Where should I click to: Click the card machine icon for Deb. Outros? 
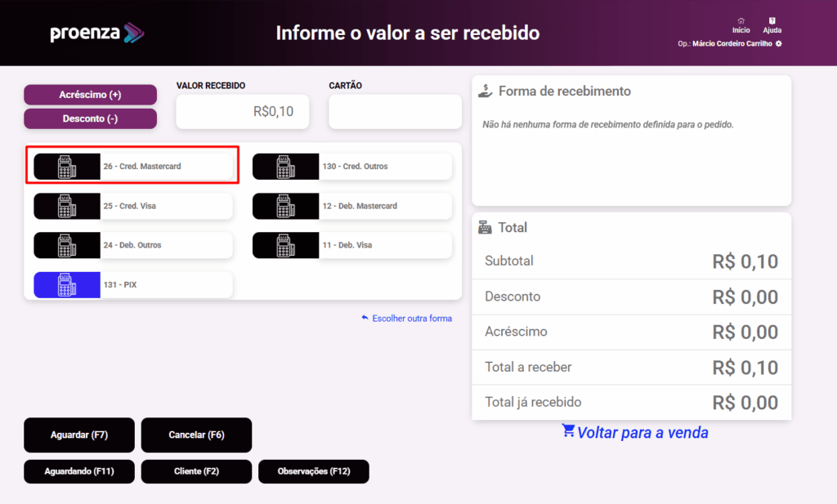tap(67, 245)
